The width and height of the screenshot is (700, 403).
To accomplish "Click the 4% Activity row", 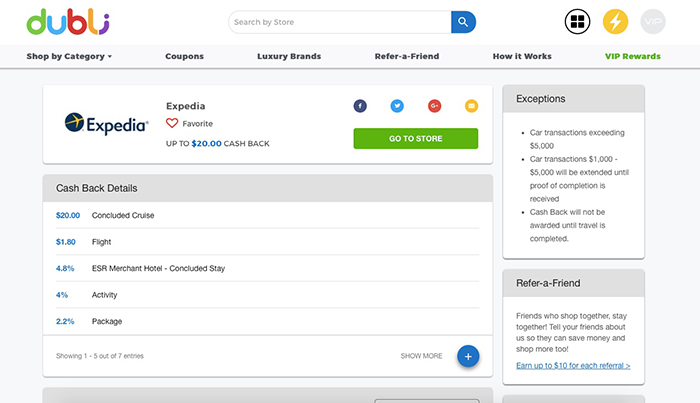I will click(267, 295).
